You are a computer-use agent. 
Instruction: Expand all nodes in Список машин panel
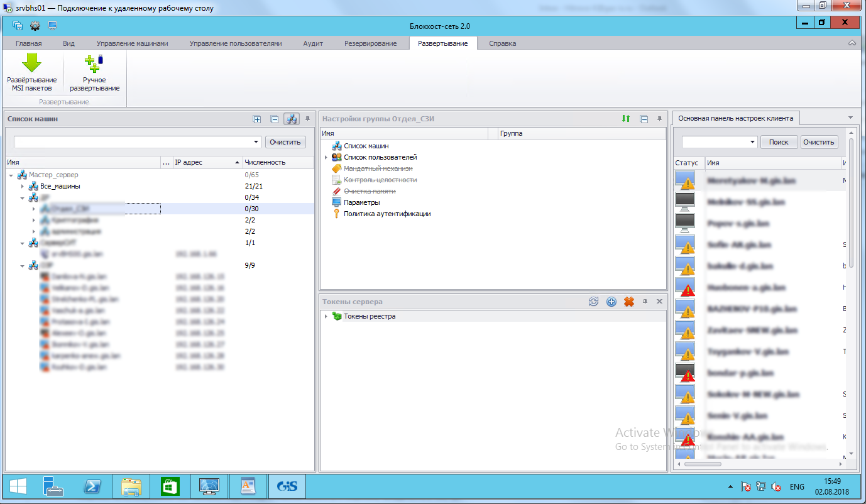tap(256, 119)
